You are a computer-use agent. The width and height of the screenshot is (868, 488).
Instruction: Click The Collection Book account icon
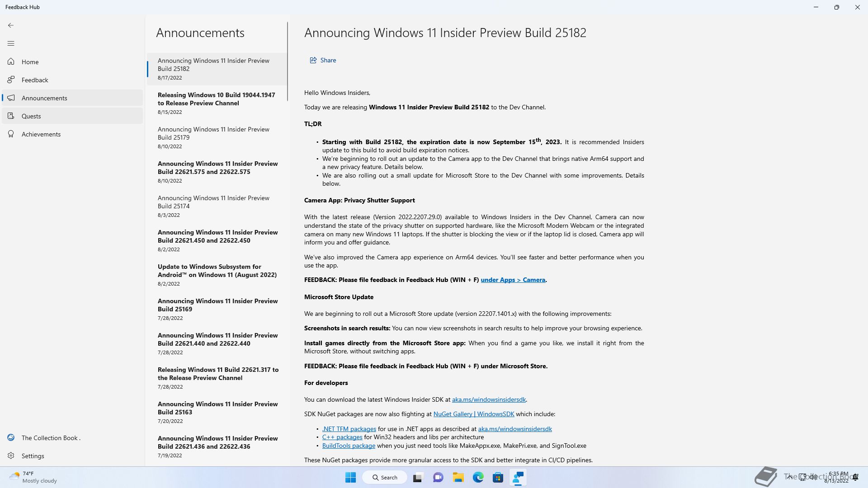(x=11, y=437)
